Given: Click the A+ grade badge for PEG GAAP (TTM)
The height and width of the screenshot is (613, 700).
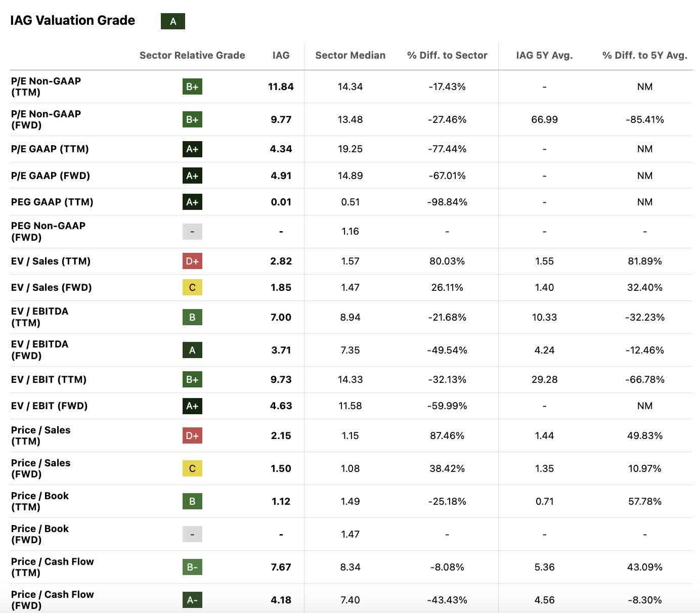Looking at the screenshot, I should coord(192,202).
